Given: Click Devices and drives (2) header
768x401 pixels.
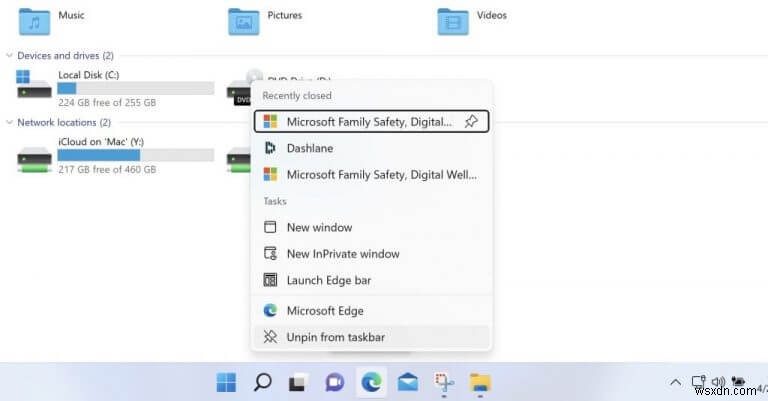Looking at the screenshot, I should [x=66, y=56].
